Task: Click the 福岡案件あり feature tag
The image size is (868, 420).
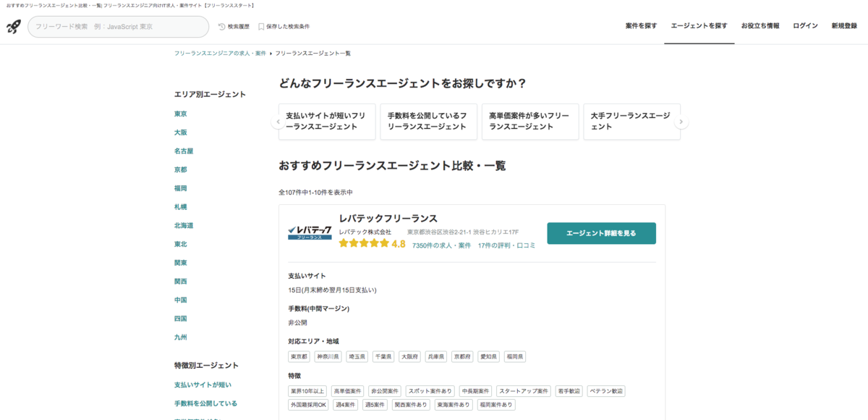Action: coord(496,405)
